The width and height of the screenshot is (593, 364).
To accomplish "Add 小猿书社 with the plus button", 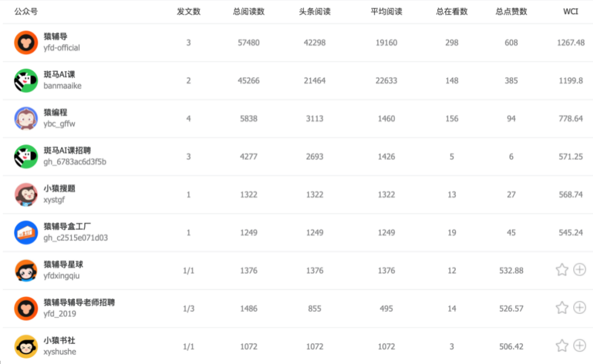I will [580, 345].
